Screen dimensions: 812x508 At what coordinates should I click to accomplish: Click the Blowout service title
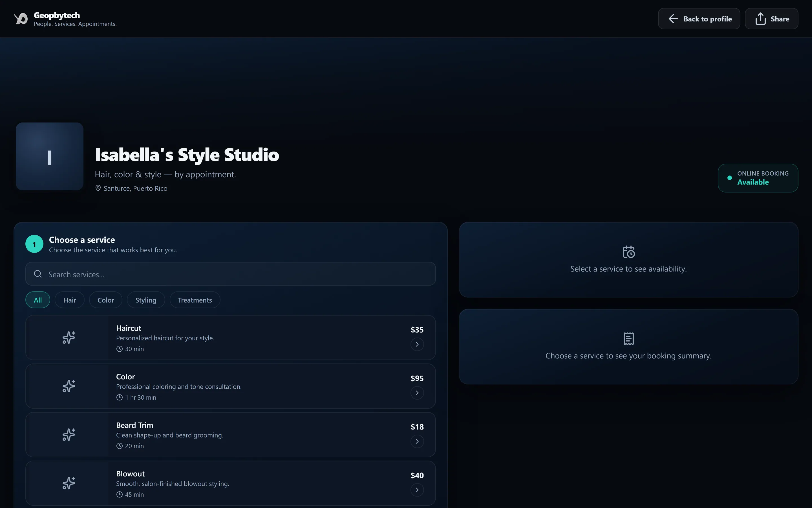click(131, 474)
